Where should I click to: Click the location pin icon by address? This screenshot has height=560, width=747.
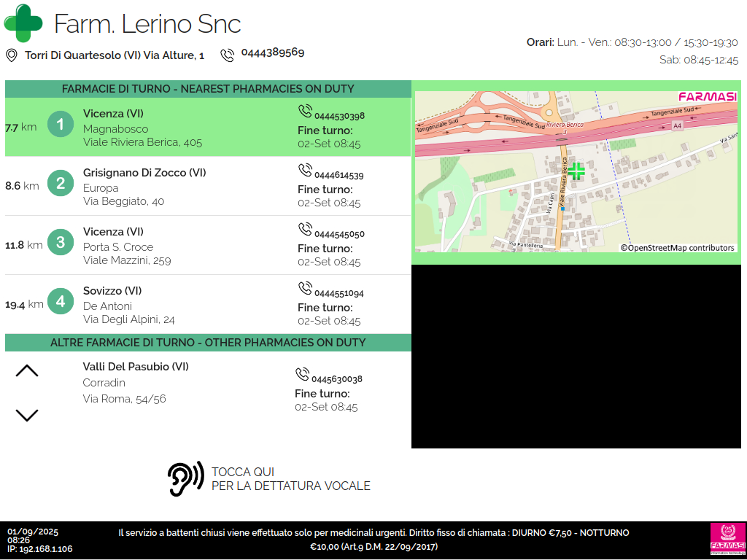tap(12, 55)
